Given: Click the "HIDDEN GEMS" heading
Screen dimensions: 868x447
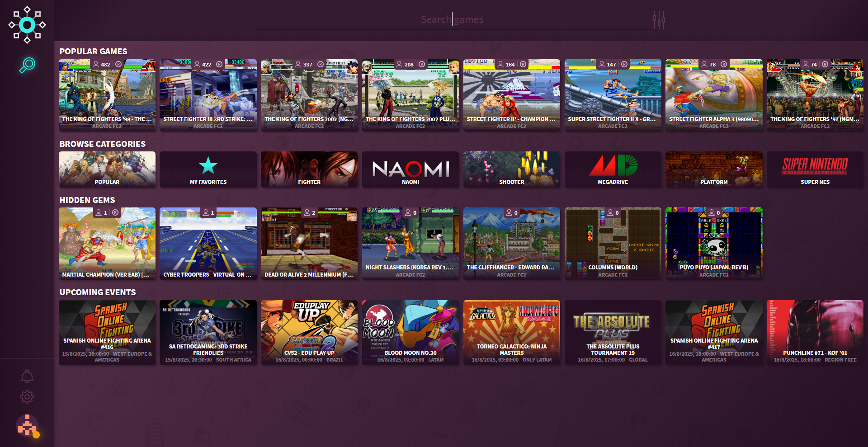Looking at the screenshot, I should coord(87,200).
